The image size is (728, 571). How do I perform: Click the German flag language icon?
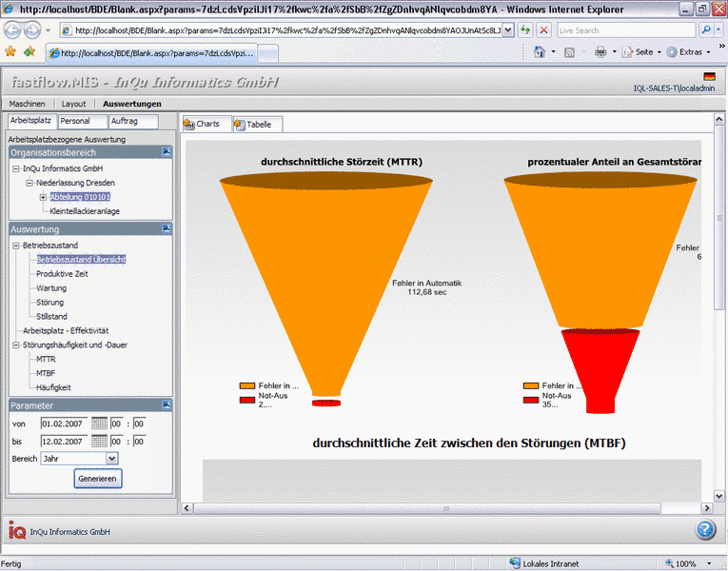tap(709, 76)
